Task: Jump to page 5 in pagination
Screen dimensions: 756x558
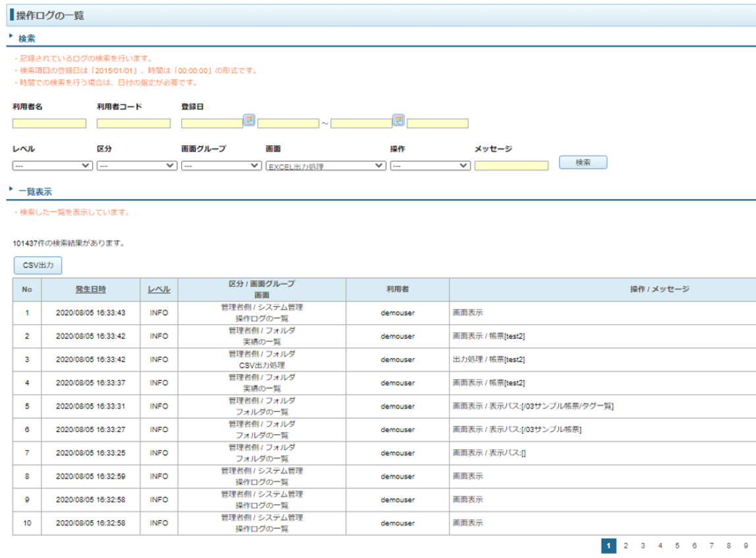Action: 677,545
